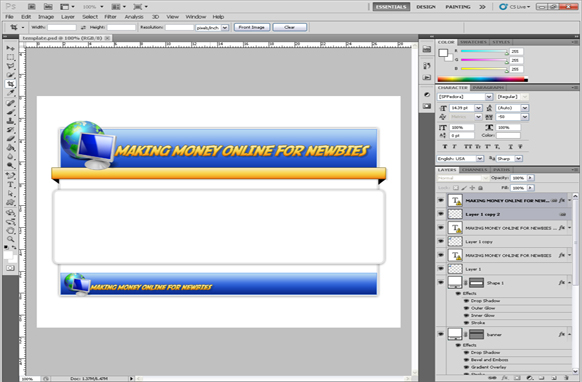Select the Clone Stamp tool
Image resolution: width=582 pixels, height=382 pixels.
pos(10,121)
